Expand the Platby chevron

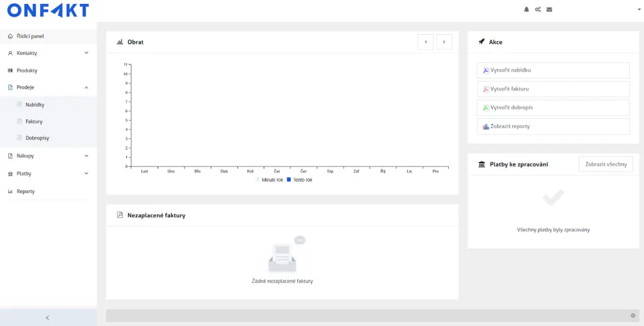pos(87,174)
